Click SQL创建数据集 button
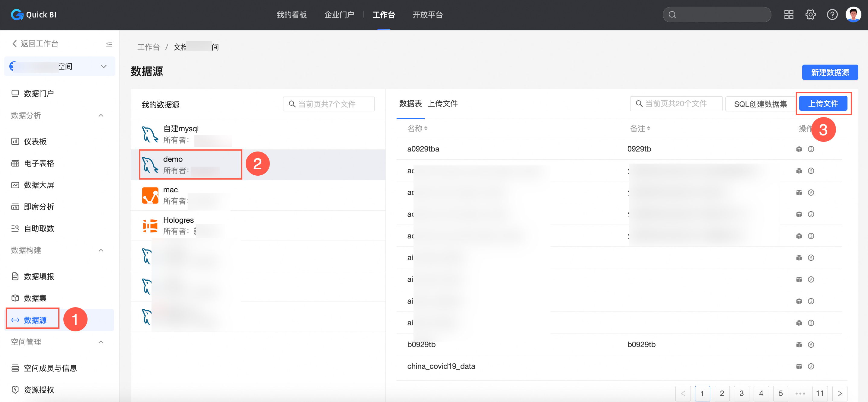The image size is (868, 402). pos(761,104)
